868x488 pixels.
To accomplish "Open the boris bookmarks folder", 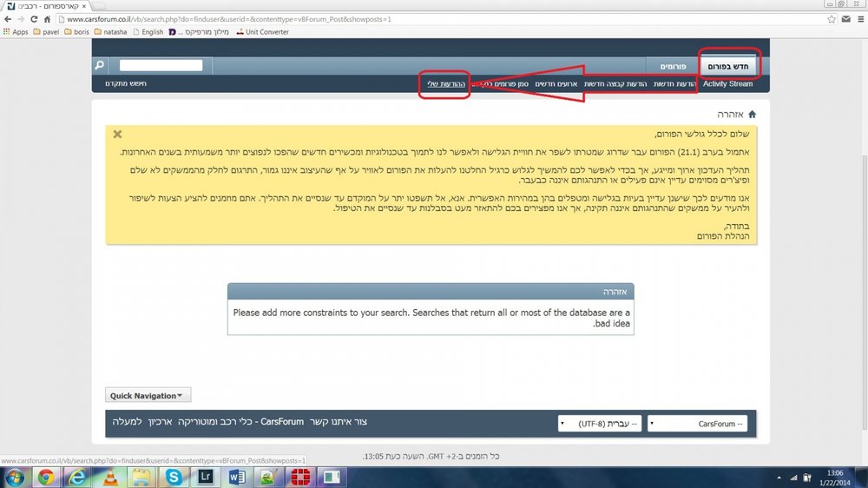I will 77,32.
